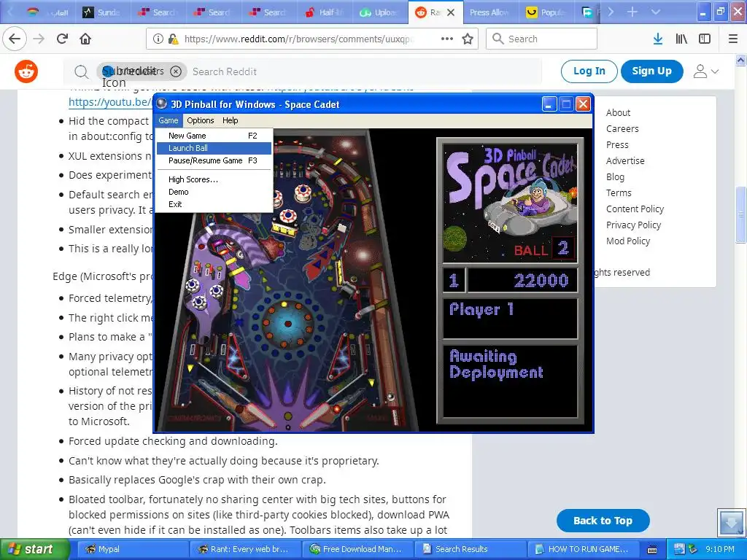Open the Pinball Options menu
The height and width of the screenshot is (560, 747).
pos(200,120)
